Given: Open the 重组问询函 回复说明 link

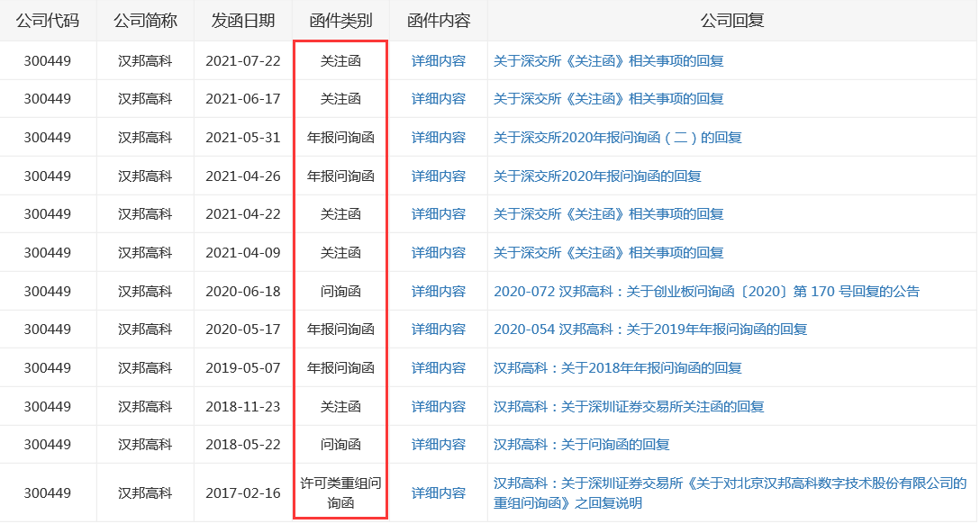Looking at the screenshot, I should (730, 493).
